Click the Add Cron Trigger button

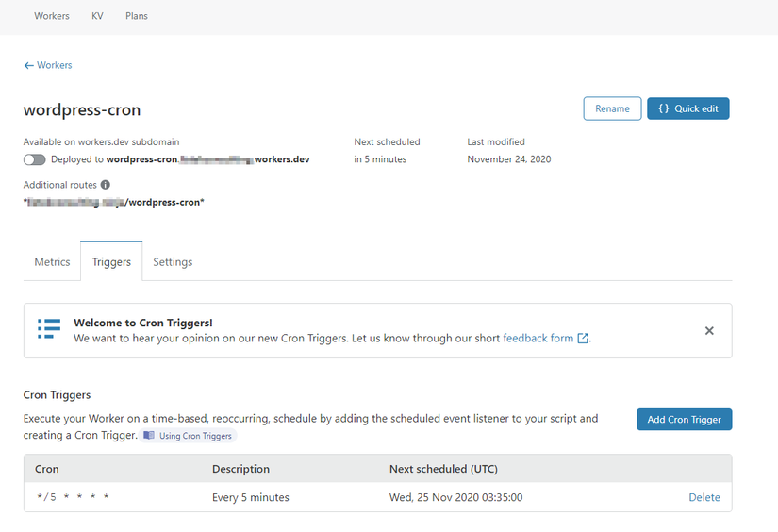coord(685,420)
